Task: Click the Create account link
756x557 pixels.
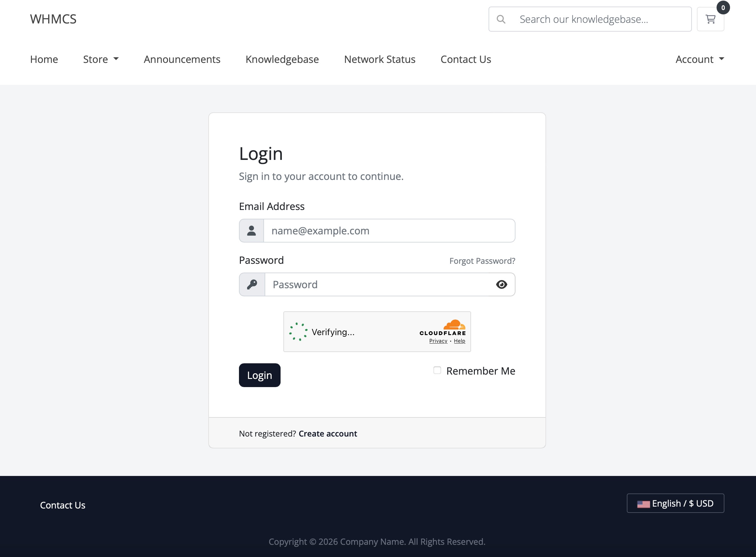Action: point(327,433)
